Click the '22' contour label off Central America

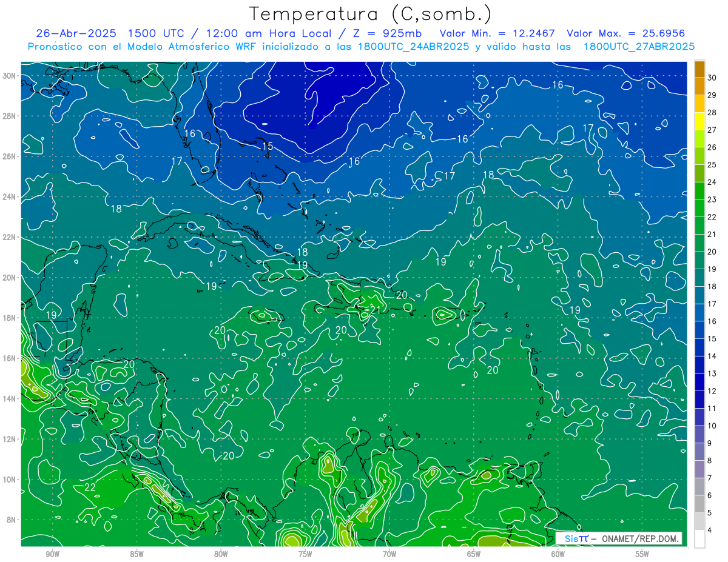[90, 487]
